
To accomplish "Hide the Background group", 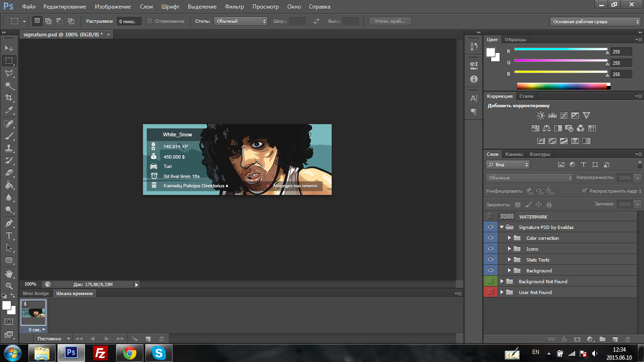I will coord(491,270).
